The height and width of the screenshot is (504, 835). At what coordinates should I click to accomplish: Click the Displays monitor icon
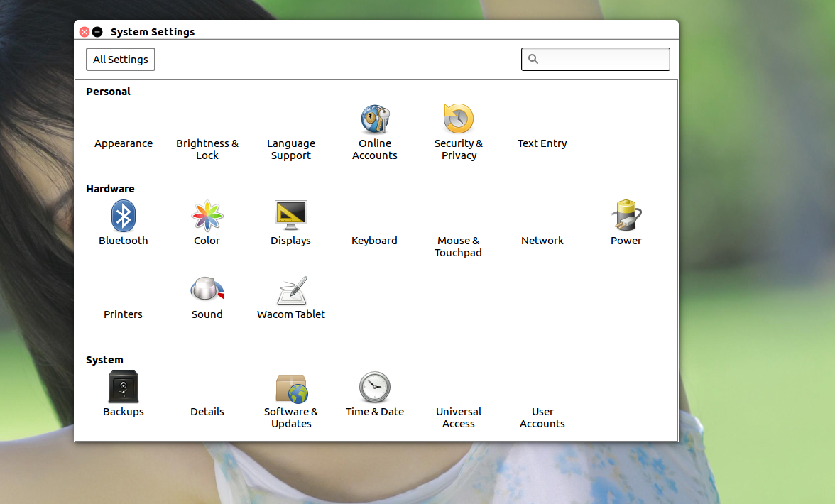tap(291, 216)
